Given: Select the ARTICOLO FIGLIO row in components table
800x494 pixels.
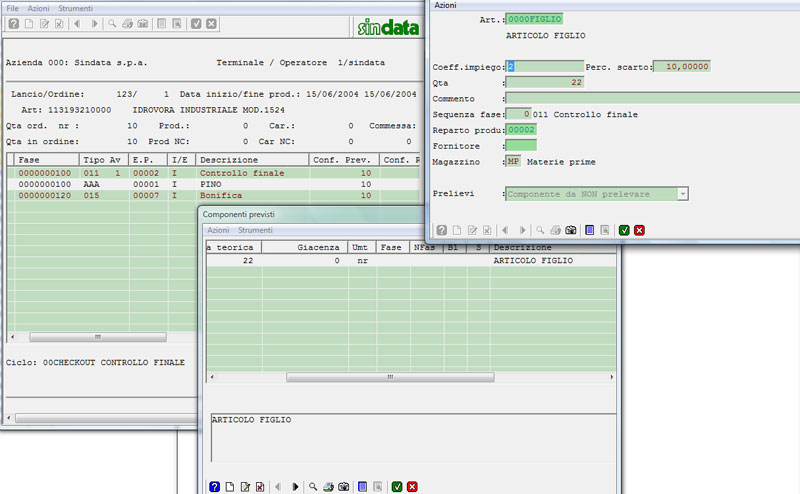Looking at the screenshot, I should coord(411,260).
